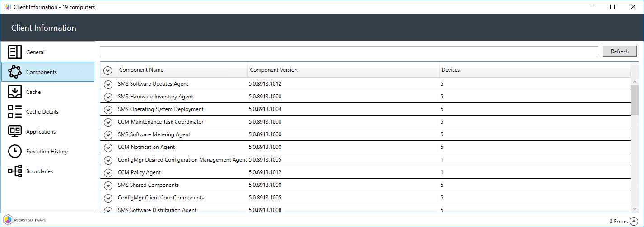Click CCM Maintenance Task Coordinator name

[x=161, y=122]
